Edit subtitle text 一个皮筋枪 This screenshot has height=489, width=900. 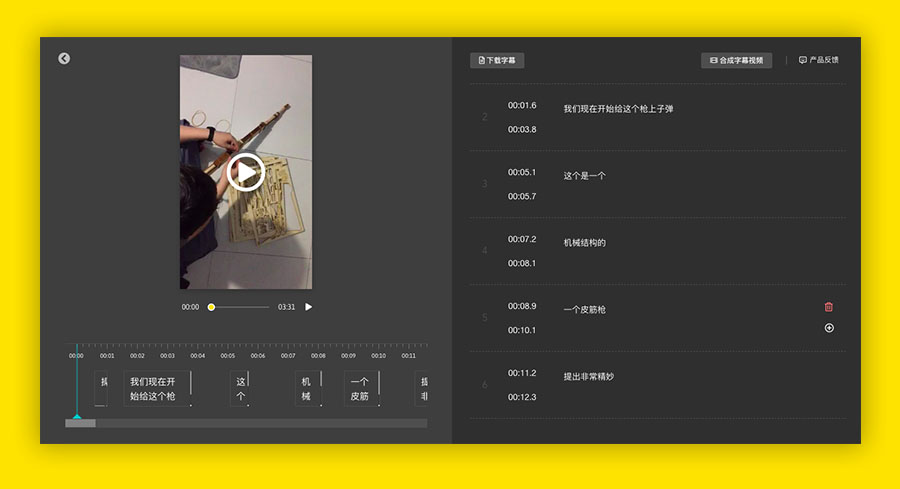[x=584, y=310]
